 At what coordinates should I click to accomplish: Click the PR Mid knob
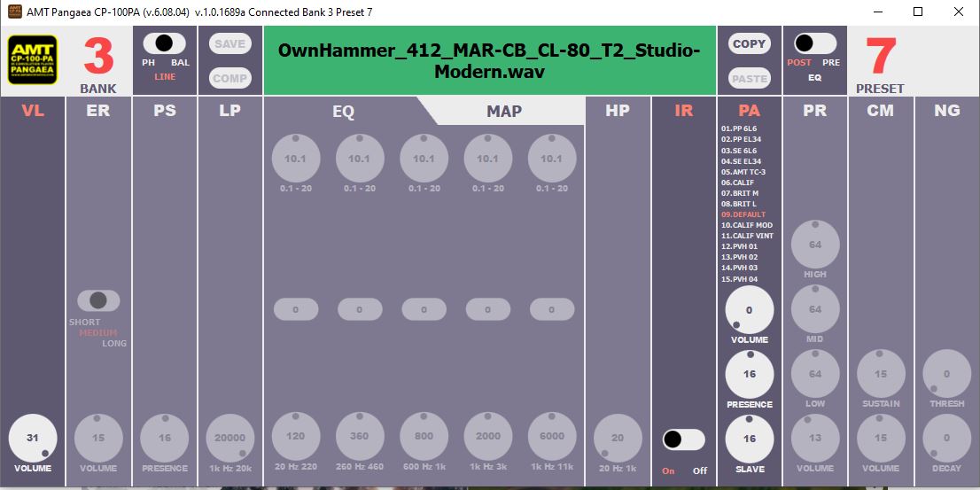pyautogui.click(x=815, y=309)
